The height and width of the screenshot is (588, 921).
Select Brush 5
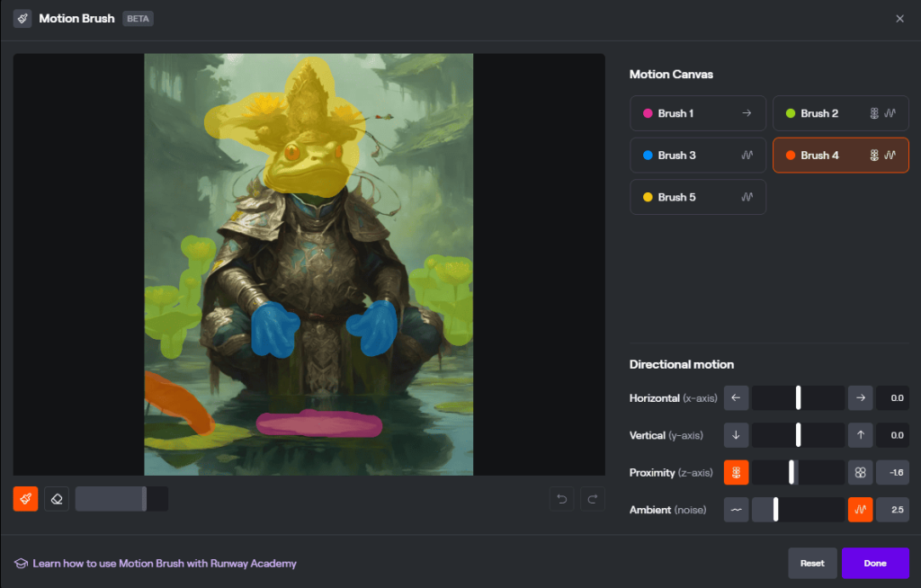(698, 197)
